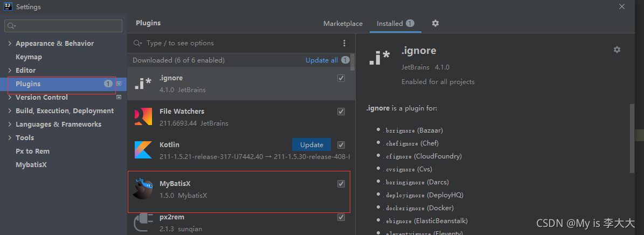Click the Update button for Kotlin
This screenshot has width=644, height=235.
[311, 144]
